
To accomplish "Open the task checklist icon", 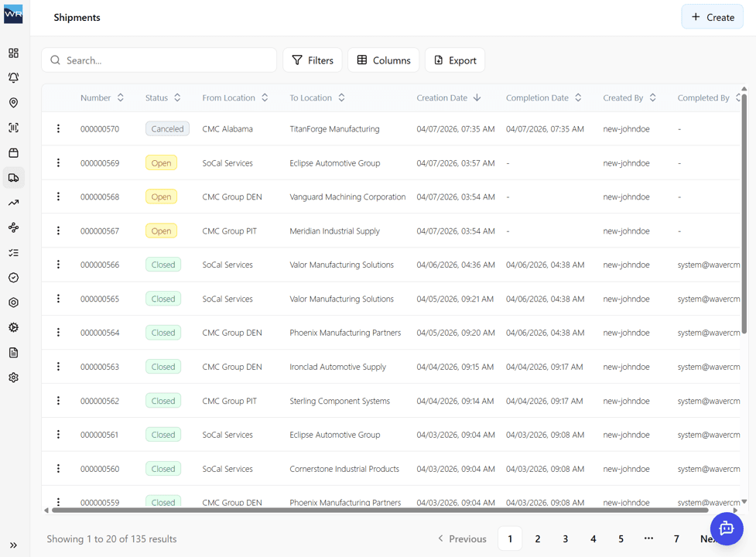I will pos(13,251).
